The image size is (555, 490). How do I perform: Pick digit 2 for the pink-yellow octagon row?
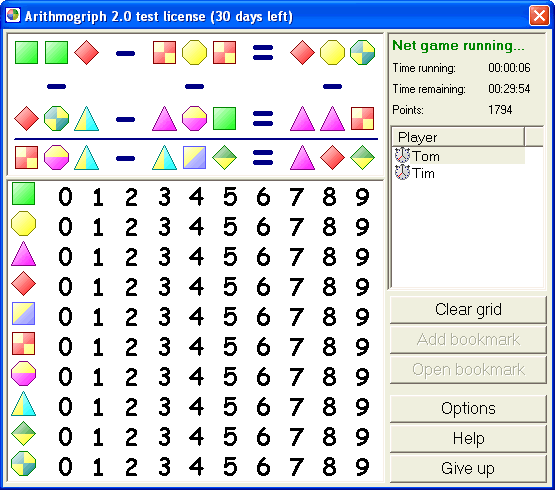[131, 376]
